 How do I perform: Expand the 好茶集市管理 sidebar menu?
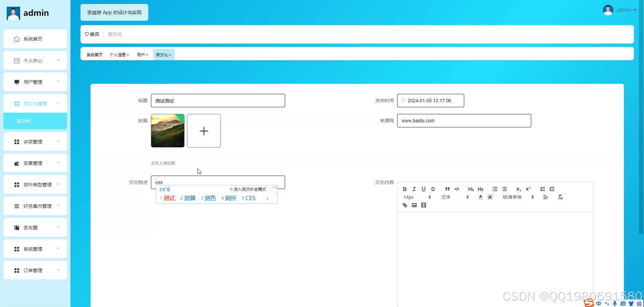(35, 206)
